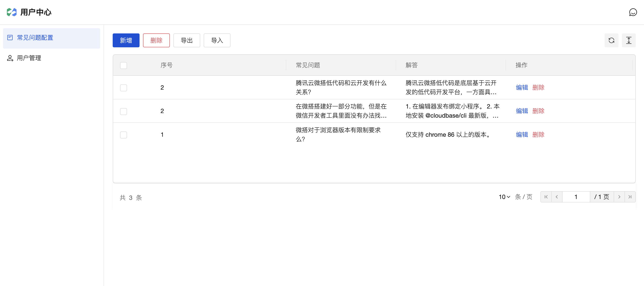The width and height of the screenshot is (644, 286).
Task: Check the row about 在微搭搭建好一部分功能
Action: click(x=124, y=111)
